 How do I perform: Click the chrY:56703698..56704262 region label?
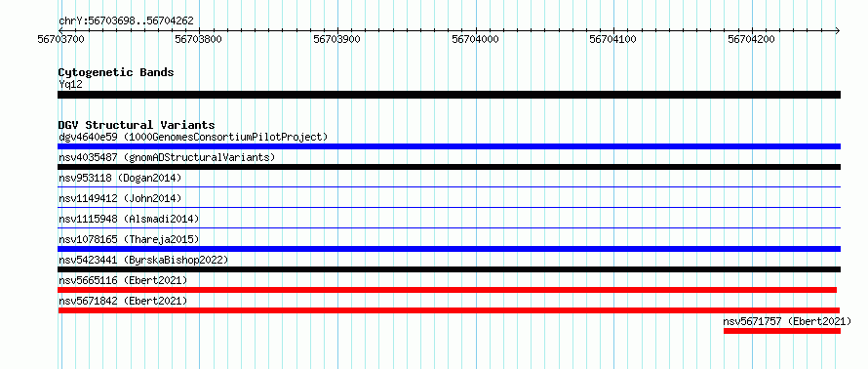click(x=126, y=21)
